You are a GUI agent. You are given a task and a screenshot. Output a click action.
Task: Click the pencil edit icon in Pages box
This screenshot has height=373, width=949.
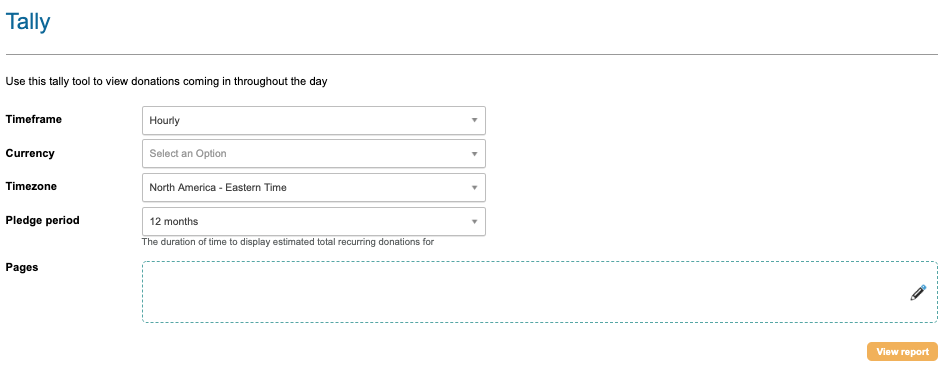point(918,292)
